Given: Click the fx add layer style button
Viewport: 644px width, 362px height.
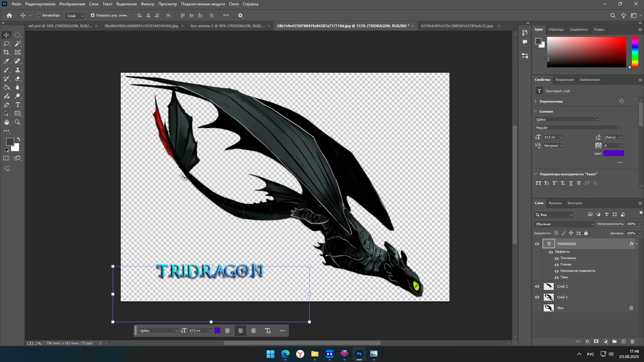Looking at the screenshot, I should (587, 342).
